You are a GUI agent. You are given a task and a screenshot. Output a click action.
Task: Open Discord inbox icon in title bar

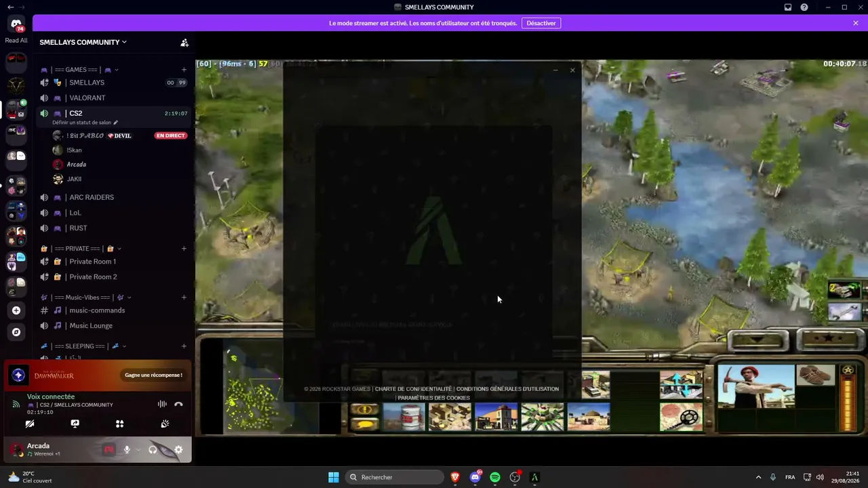[x=788, y=7]
